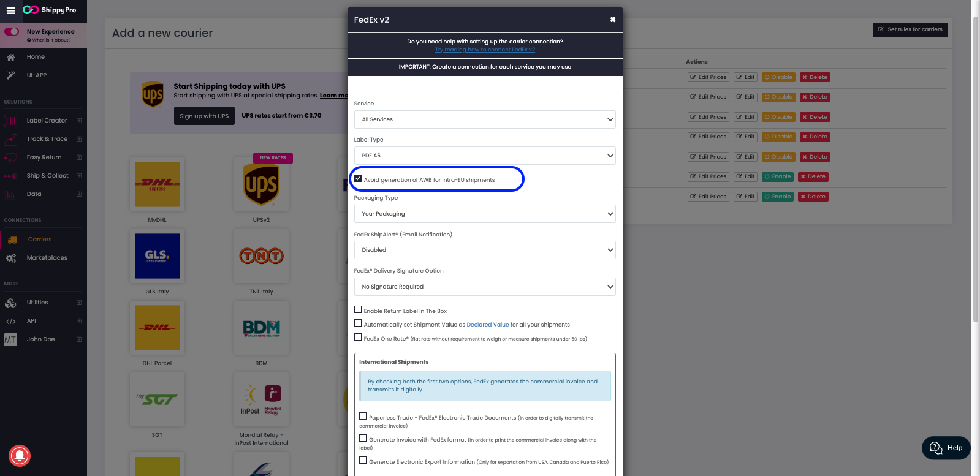
Task: Open the hamburger menu icon
Action: [x=10, y=10]
